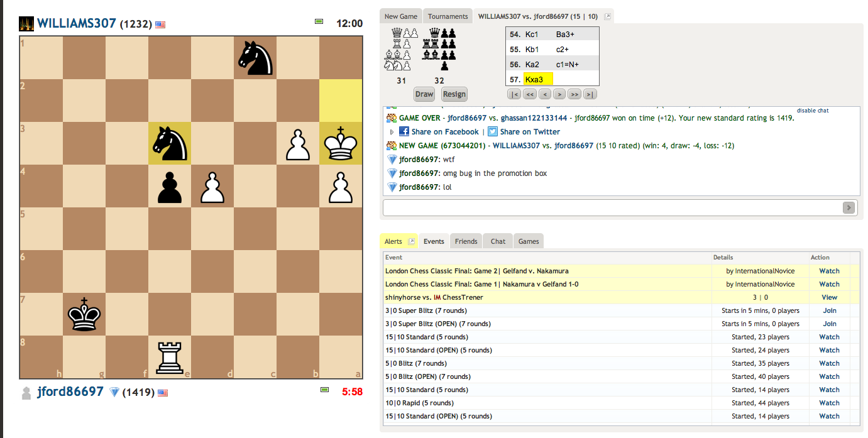Skip forward several moves with >>

574,94
